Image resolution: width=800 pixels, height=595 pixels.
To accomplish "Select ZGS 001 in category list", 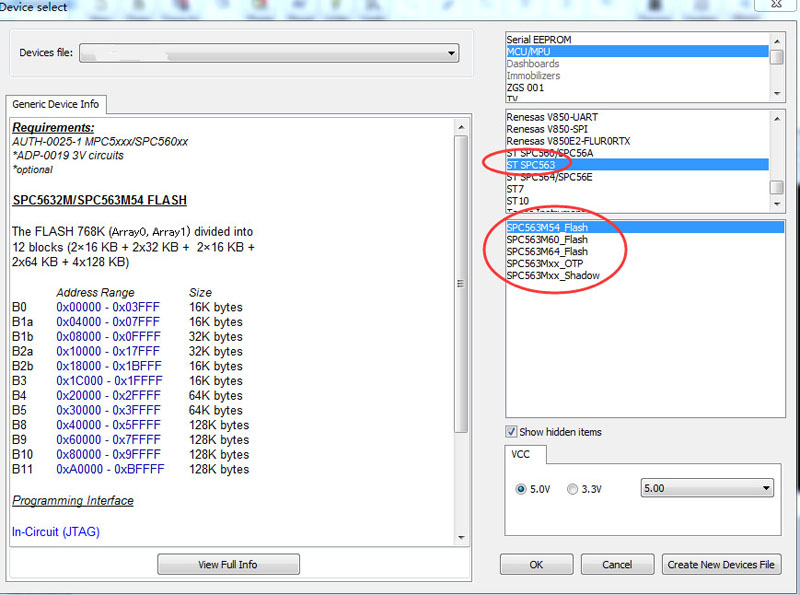I will point(637,88).
